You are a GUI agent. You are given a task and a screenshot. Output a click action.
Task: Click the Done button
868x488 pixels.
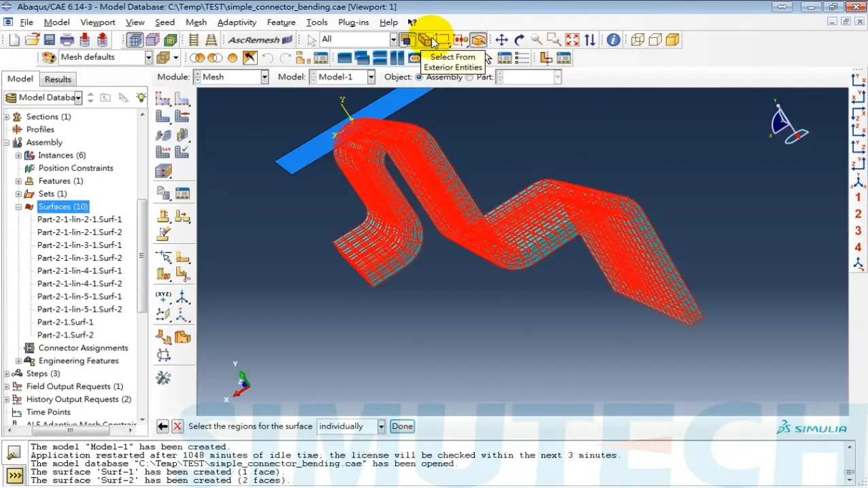coord(402,426)
